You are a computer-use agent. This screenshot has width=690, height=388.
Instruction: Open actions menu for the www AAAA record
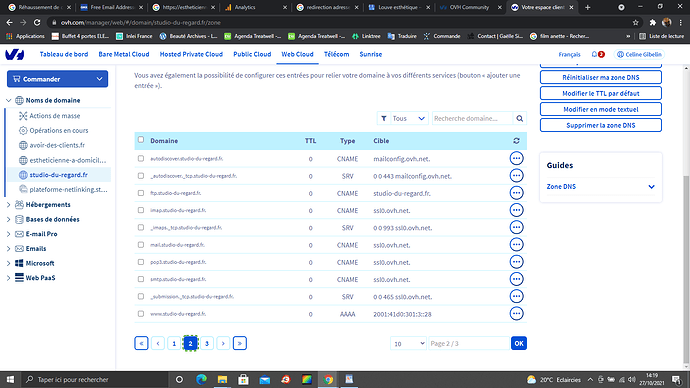click(x=516, y=314)
